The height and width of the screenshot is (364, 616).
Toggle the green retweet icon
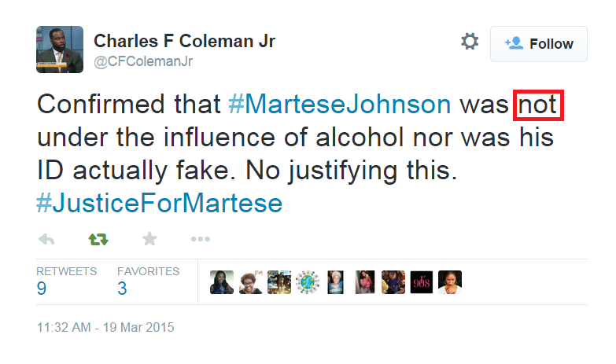[98, 239]
